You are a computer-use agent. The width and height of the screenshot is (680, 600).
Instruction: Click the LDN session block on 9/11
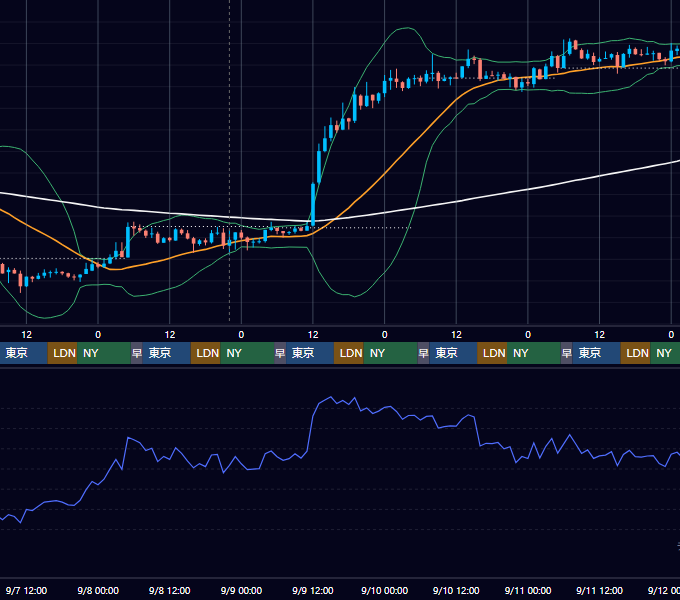click(635, 353)
